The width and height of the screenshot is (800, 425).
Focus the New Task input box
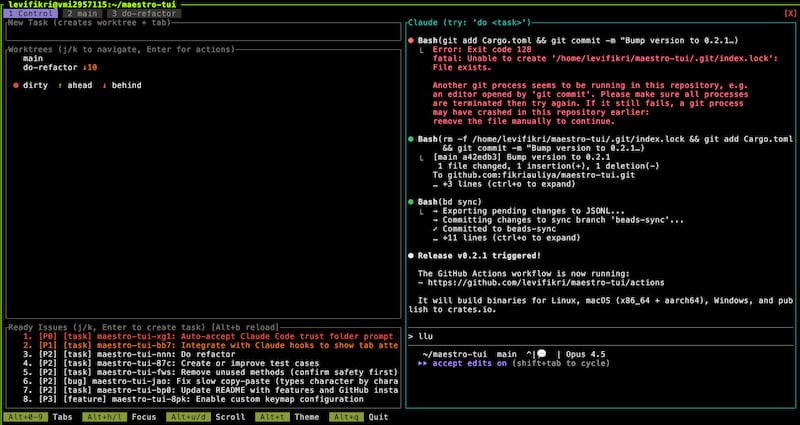[203, 32]
